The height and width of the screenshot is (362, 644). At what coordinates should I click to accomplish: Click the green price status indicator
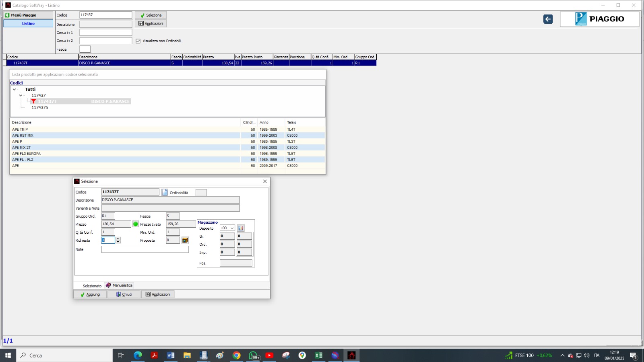136,224
